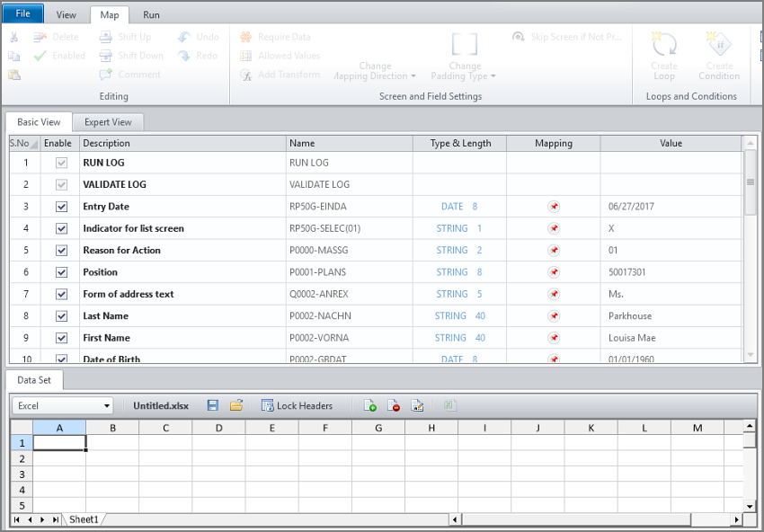Image resolution: width=764 pixels, height=532 pixels.
Task: Click the Untitled.xlsx file name label
Action: 161,406
